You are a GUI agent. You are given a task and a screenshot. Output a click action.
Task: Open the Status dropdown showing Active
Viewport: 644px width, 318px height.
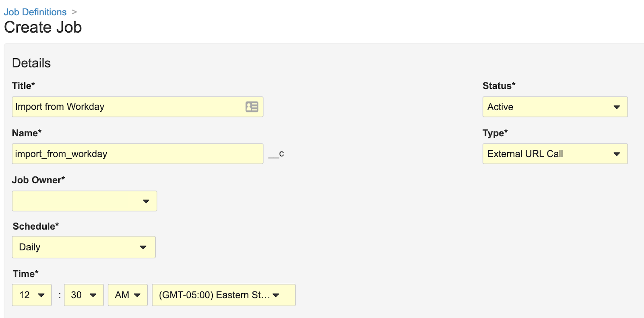click(x=555, y=107)
